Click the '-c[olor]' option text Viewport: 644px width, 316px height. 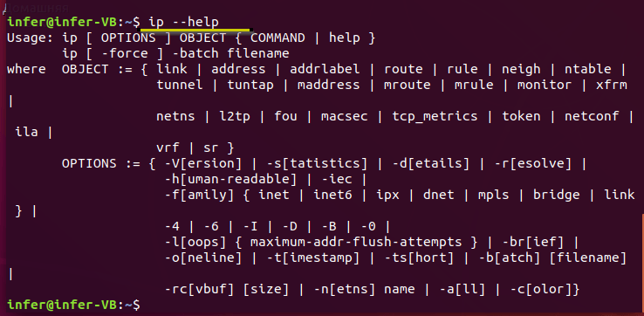coord(540,290)
